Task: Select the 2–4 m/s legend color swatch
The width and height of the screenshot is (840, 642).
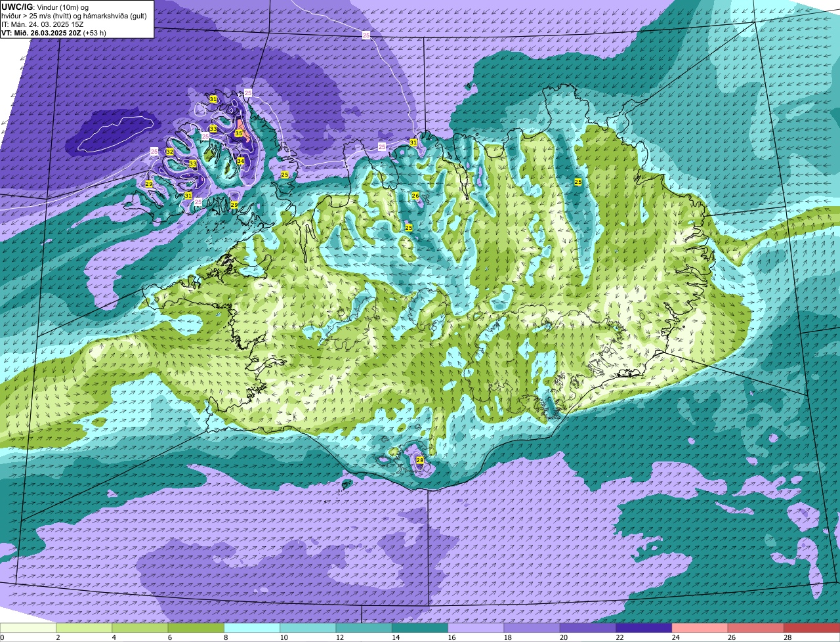Action: coord(84,628)
